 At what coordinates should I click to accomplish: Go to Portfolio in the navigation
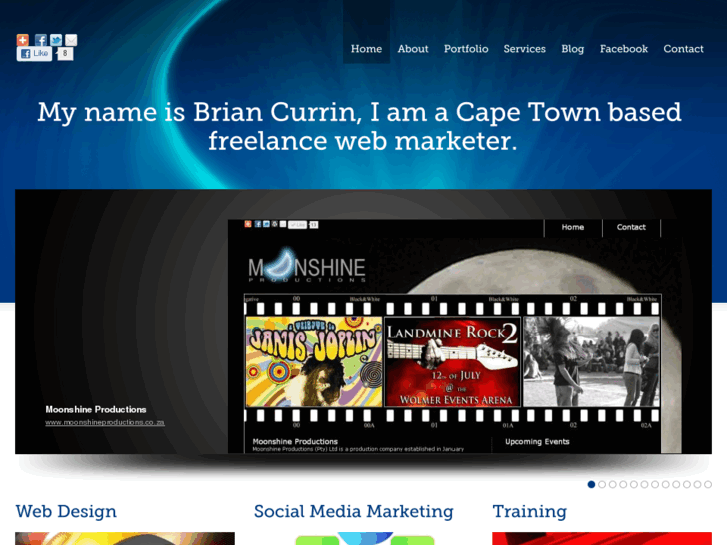click(x=466, y=49)
